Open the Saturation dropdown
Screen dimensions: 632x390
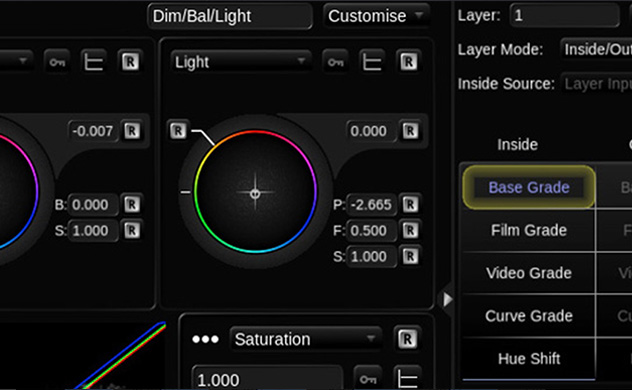[306, 339]
